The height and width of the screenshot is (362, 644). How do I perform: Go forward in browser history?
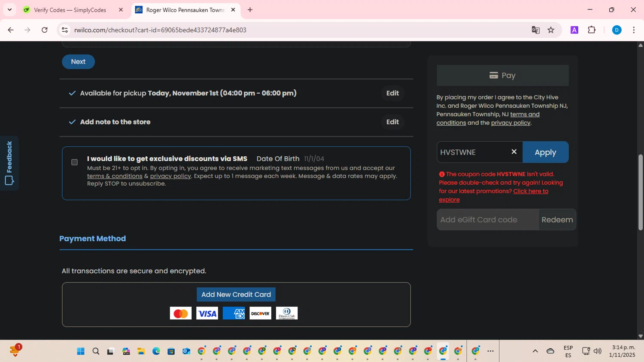pos(27,30)
